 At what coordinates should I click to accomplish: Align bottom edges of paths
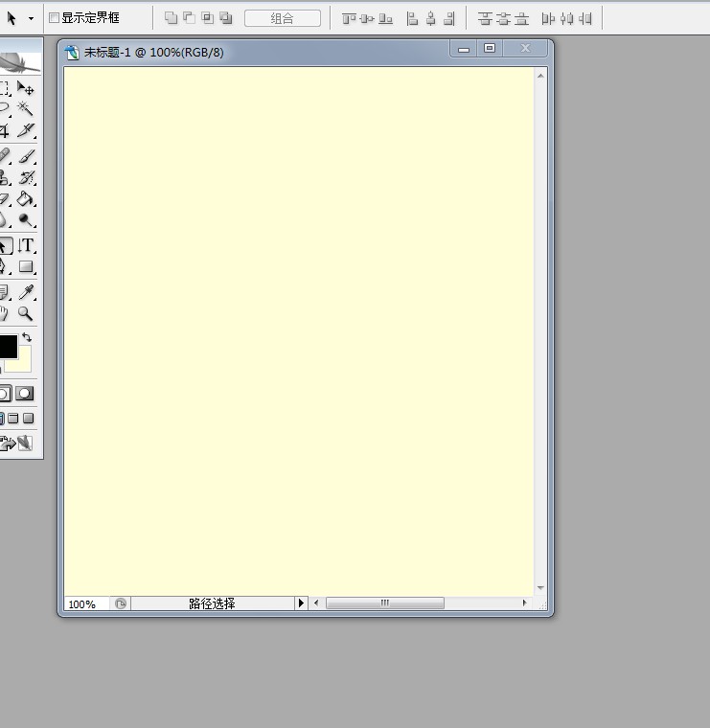click(385, 18)
